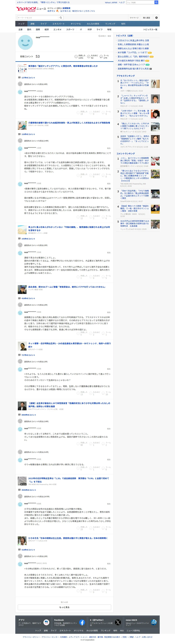Open comment ranking JAL article thumbnail
Screen dimensions: 175x644
pos(155,161)
